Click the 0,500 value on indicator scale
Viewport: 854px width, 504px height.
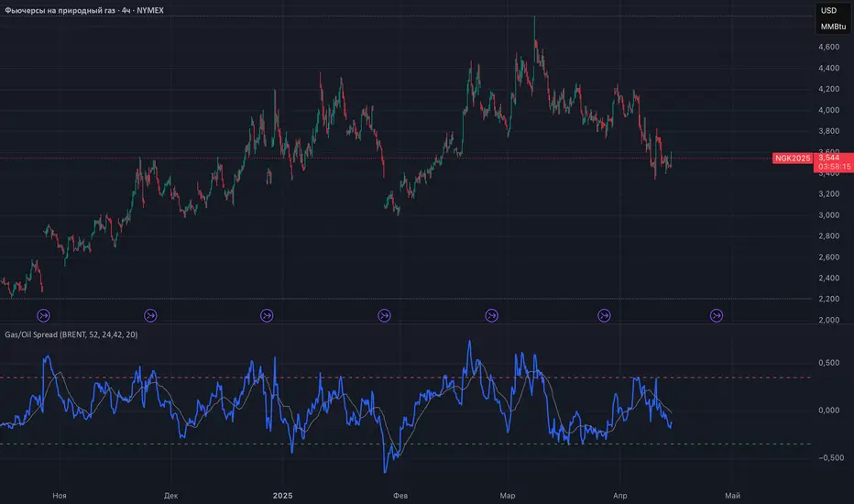point(828,363)
